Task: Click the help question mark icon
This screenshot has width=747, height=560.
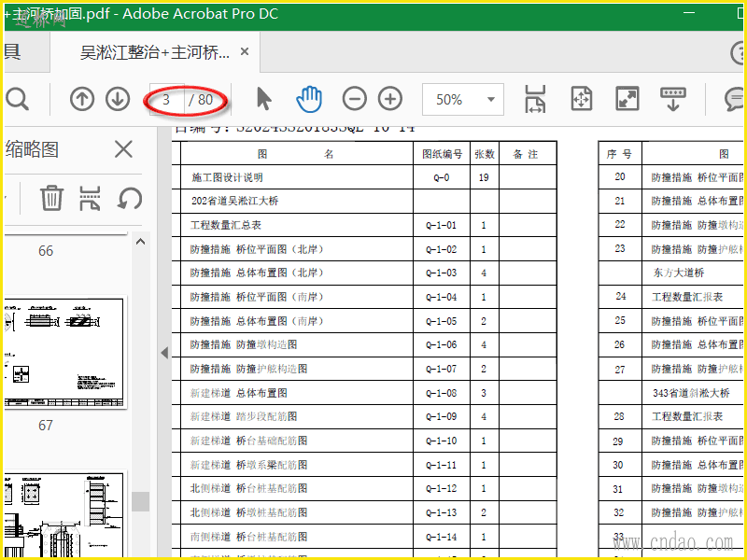Action: coord(739,52)
